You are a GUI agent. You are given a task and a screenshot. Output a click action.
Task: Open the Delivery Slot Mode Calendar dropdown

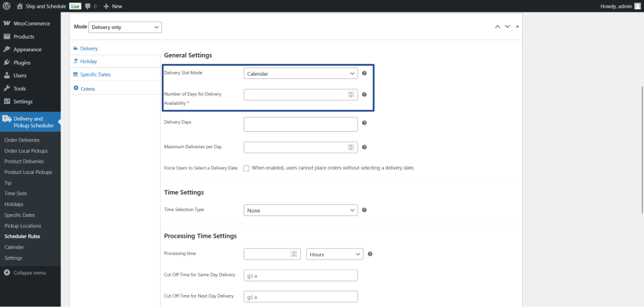[x=300, y=73]
